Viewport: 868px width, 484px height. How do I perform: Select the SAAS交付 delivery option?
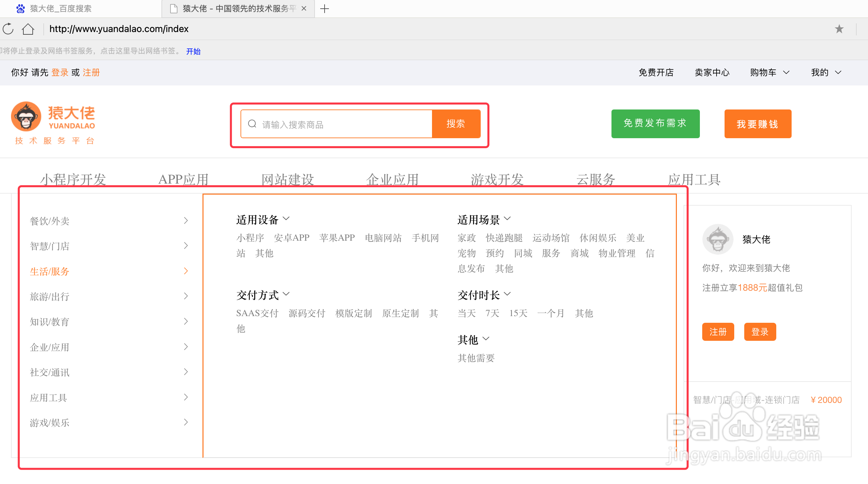(x=257, y=313)
